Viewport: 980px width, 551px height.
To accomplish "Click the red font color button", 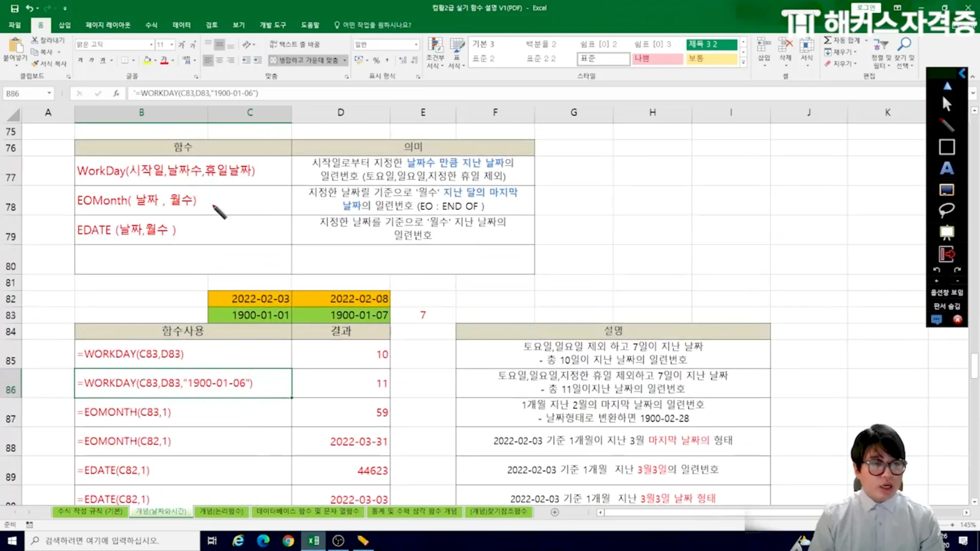I will 164,60.
